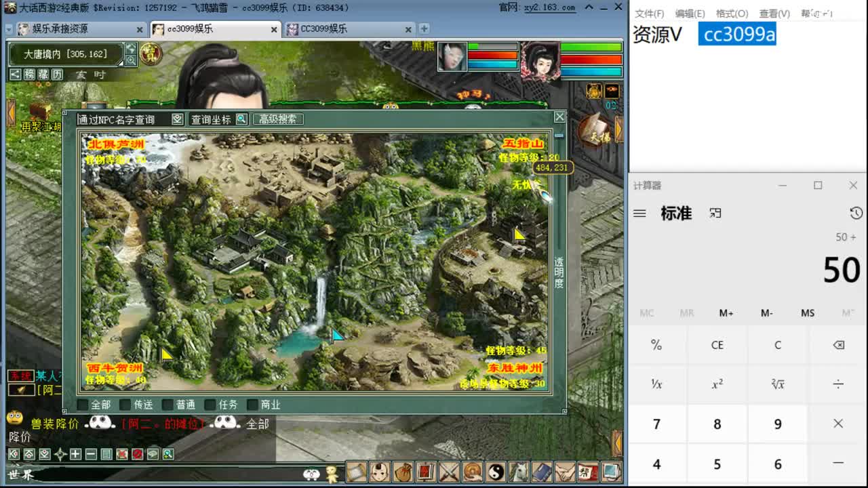868x488 pixels.
Task: Open the bag inventory icon
Action: 403,472
